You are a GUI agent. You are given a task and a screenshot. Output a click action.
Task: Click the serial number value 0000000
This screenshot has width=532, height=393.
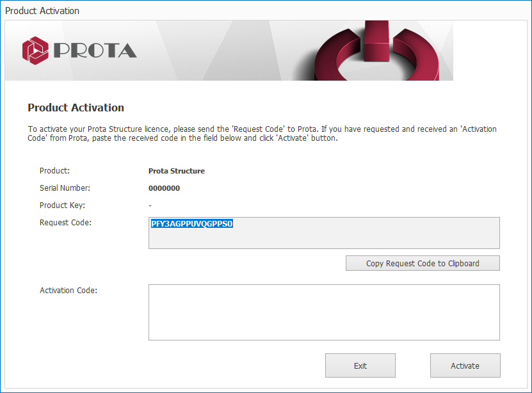pos(165,188)
